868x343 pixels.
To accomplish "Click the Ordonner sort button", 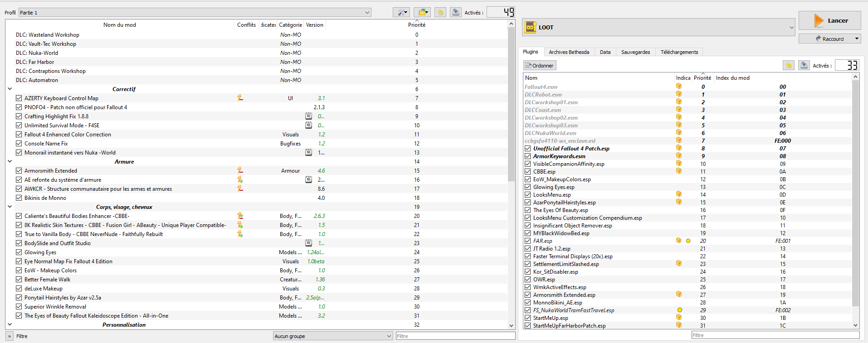I will 540,65.
